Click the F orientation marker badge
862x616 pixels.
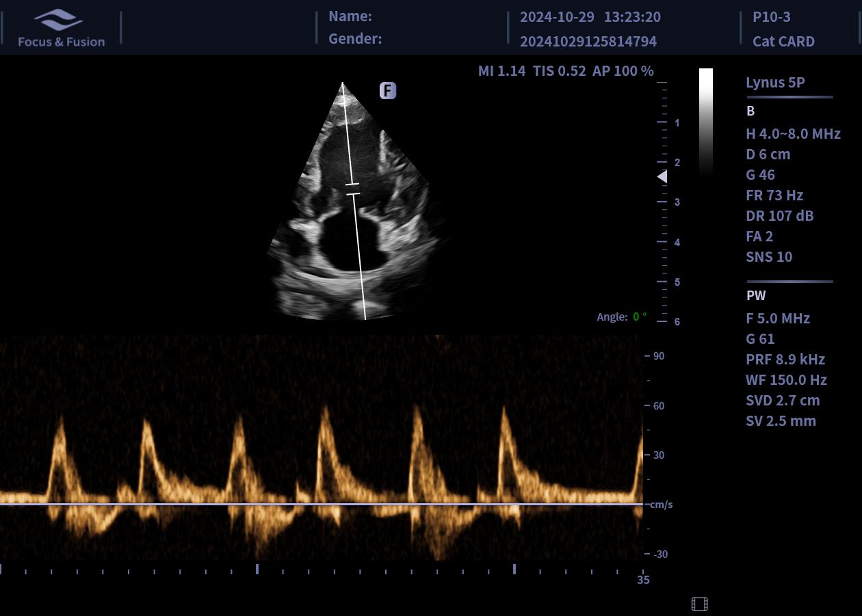point(388,90)
